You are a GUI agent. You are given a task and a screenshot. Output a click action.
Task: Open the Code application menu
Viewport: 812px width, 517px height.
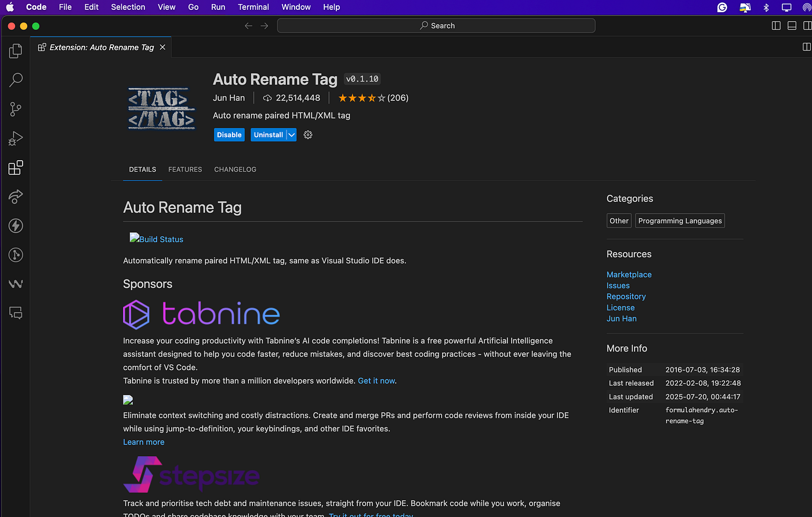[36, 7]
